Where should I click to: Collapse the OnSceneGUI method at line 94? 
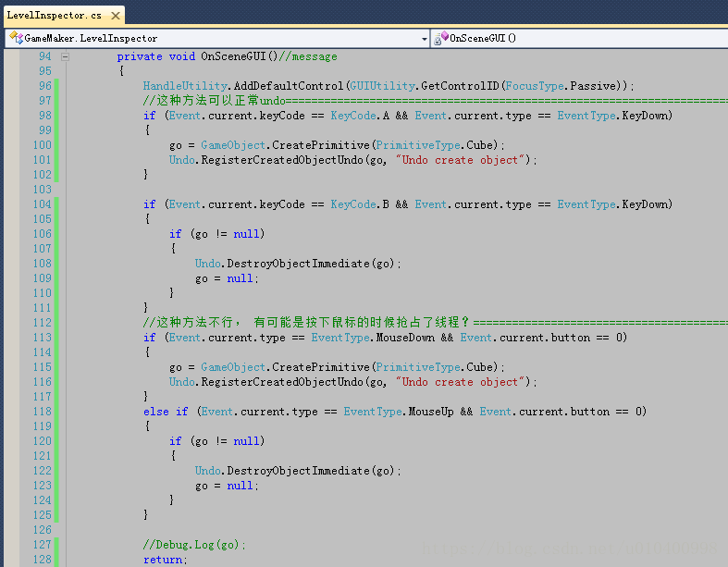[x=66, y=56]
